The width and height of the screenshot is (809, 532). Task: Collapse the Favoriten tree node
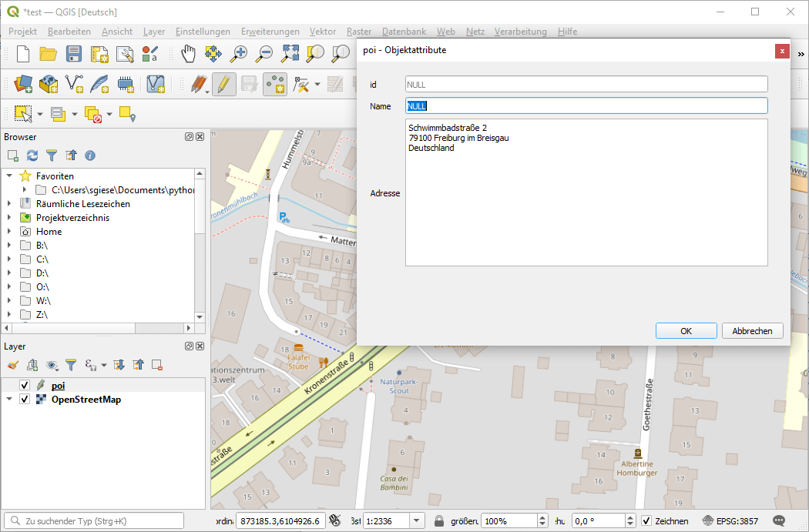point(10,176)
